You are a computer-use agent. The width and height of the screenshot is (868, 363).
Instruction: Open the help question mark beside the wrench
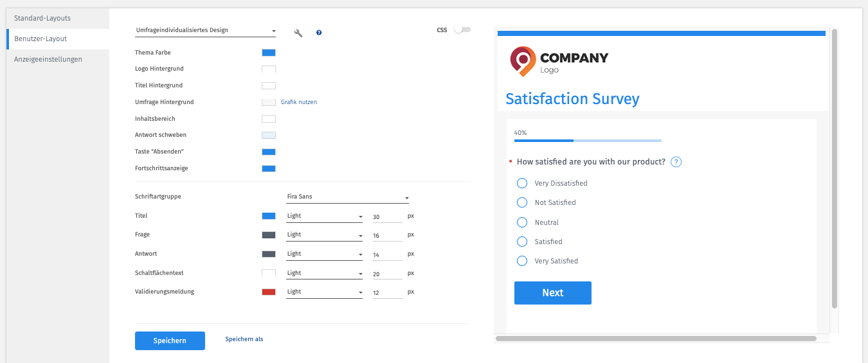click(319, 32)
